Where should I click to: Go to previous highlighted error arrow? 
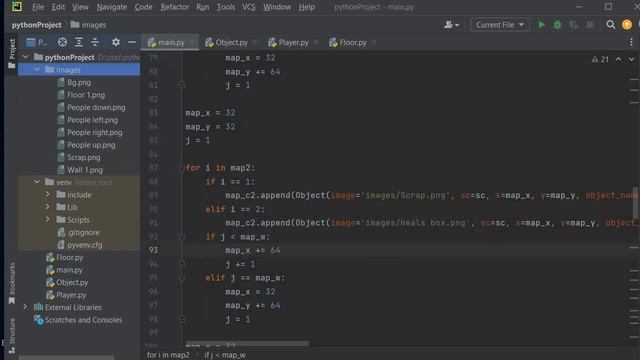point(619,60)
